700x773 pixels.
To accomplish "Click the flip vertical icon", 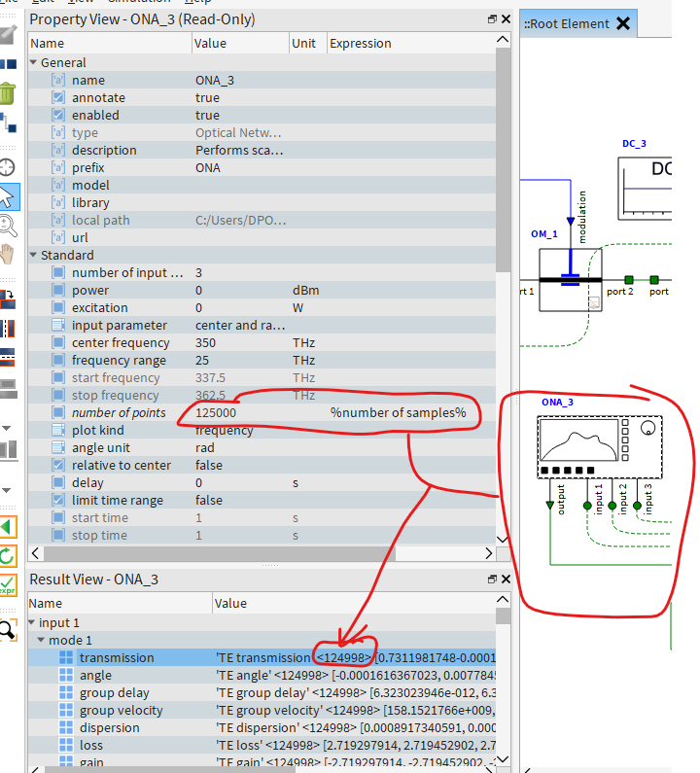I will click(x=8, y=357).
